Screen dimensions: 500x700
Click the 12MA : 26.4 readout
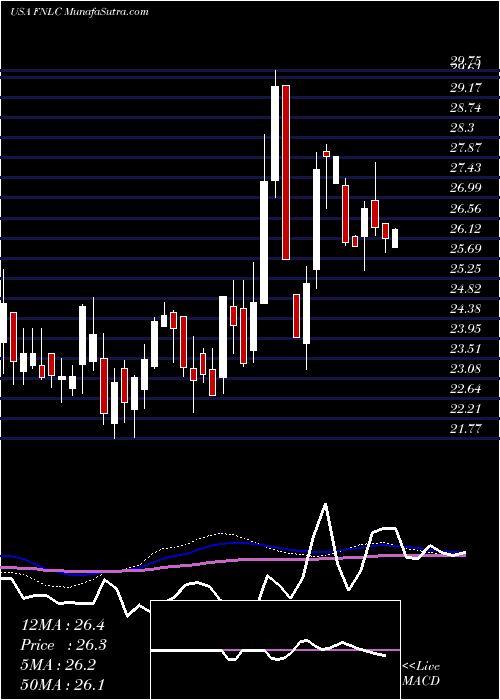[63, 625]
